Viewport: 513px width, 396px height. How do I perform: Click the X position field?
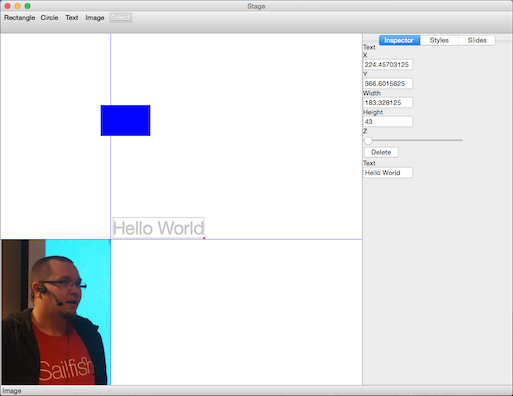click(388, 65)
